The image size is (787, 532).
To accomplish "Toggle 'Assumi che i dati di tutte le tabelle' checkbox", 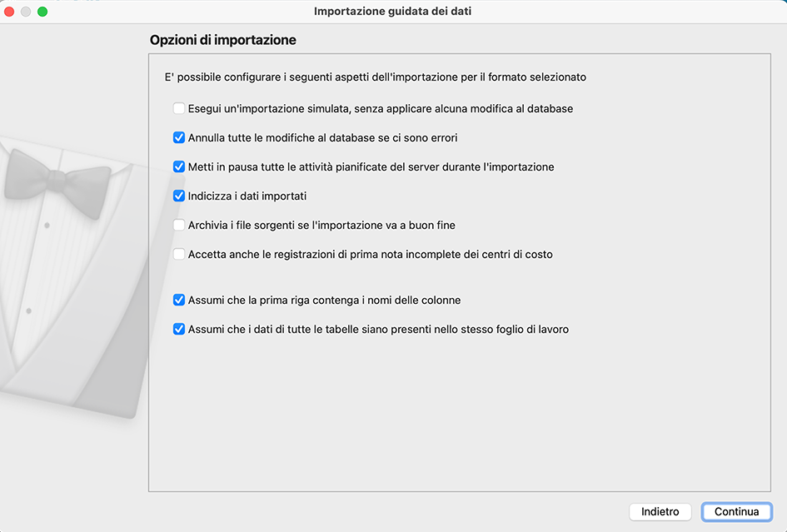I will (x=179, y=329).
